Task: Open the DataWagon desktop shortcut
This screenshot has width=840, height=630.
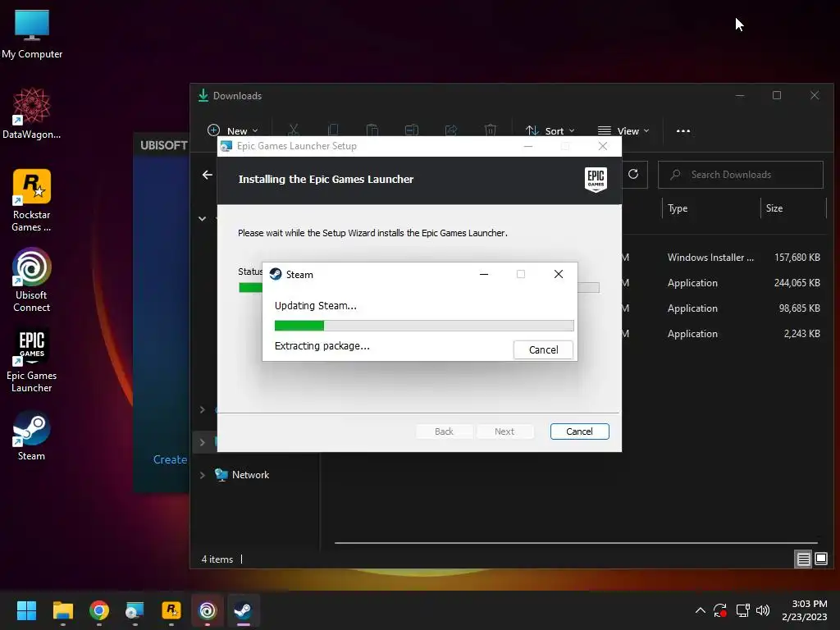Action: pos(32,113)
